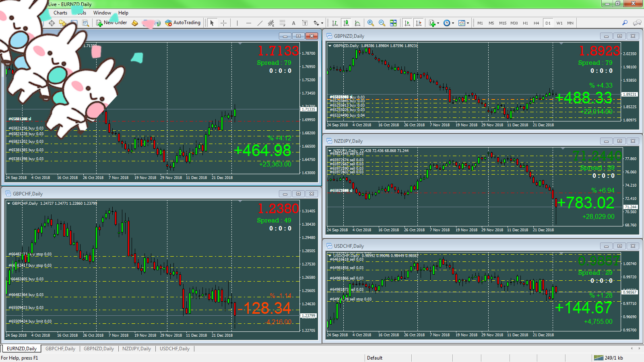Viewport: 644px width, 362px height.
Task: Select the MN timeframe
Action: tap(570, 23)
